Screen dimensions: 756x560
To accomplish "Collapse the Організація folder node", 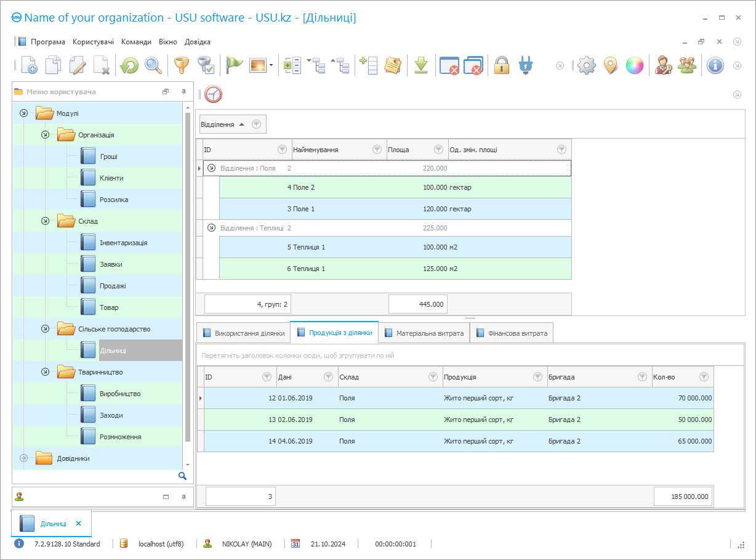I will [45, 135].
